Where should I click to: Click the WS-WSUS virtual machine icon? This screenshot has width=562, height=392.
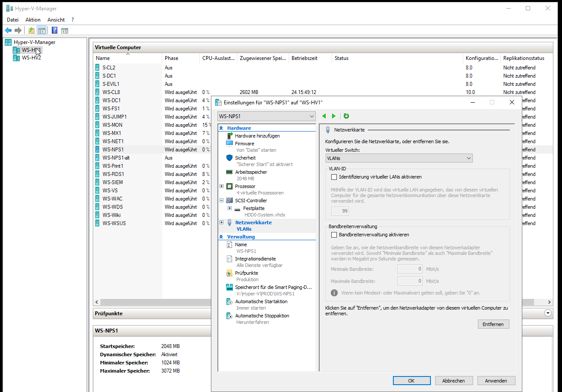(x=97, y=223)
